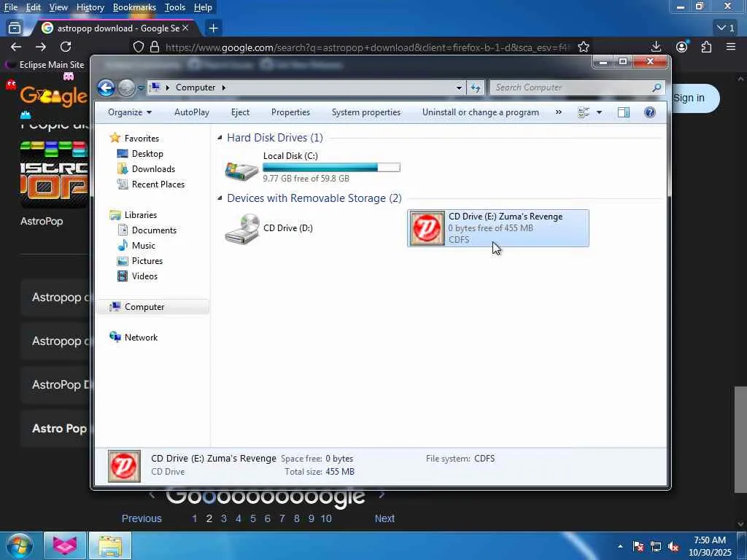Change your view icon in Explorer
The height and width of the screenshot is (560, 747).
click(584, 112)
